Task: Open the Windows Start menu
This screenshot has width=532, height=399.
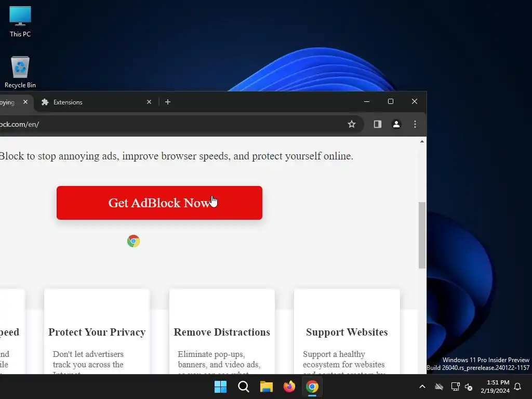Action: pos(220,387)
